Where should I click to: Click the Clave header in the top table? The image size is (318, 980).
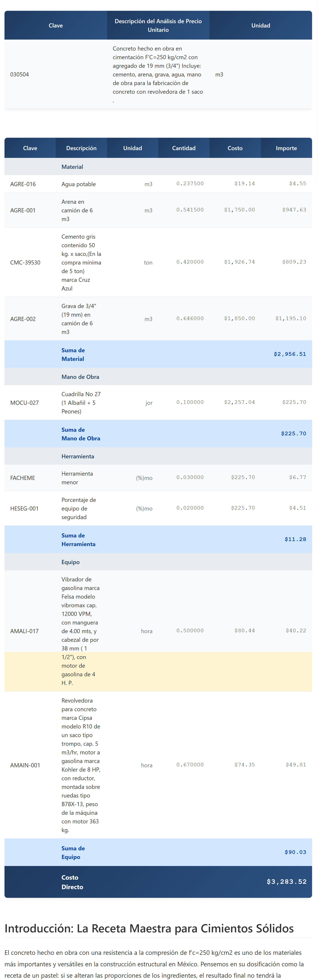point(56,26)
